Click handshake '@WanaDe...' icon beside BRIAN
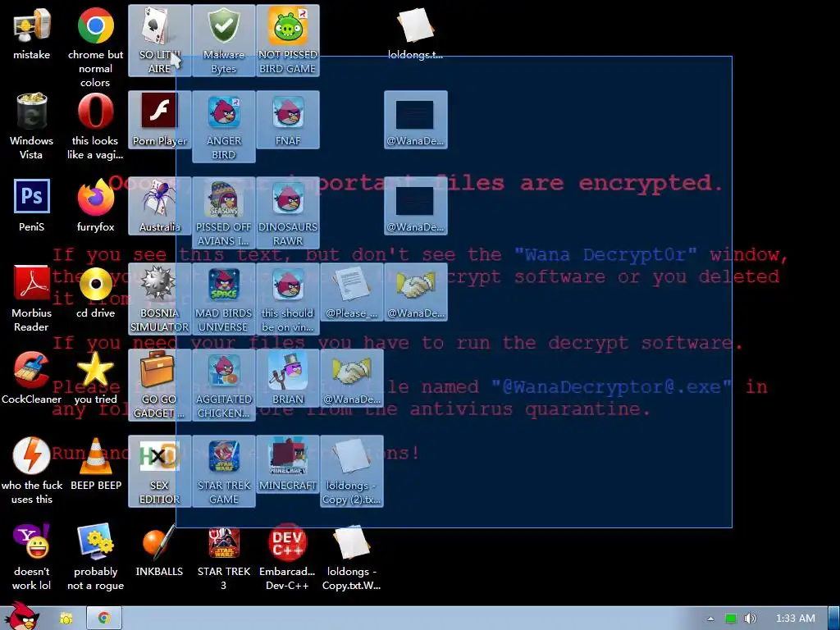840x630 pixels. [x=352, y=378]
